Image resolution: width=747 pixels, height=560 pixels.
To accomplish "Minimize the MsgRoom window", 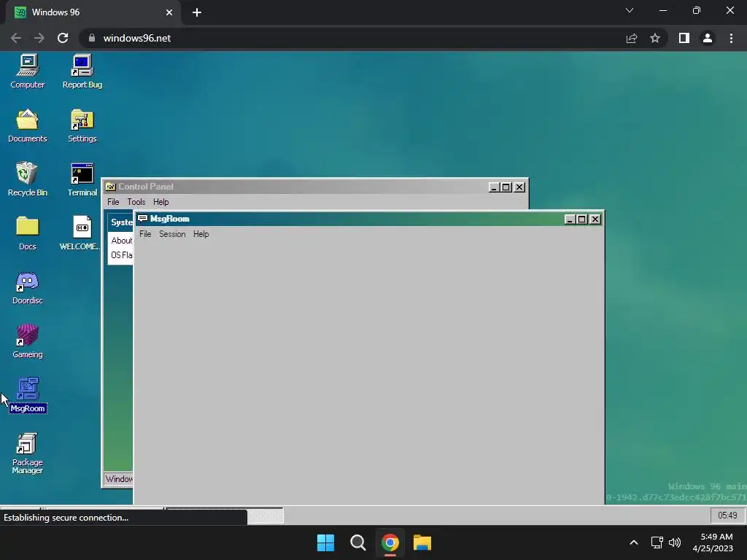I will [569, 219].
